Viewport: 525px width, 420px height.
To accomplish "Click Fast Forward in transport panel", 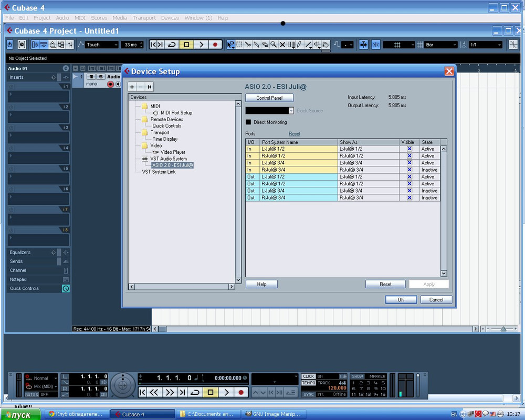I will tap(170, 392).
